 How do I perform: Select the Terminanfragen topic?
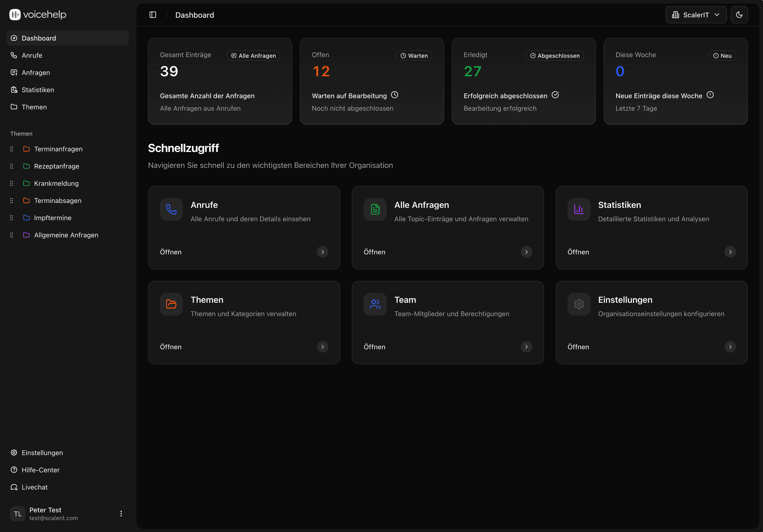58,149
